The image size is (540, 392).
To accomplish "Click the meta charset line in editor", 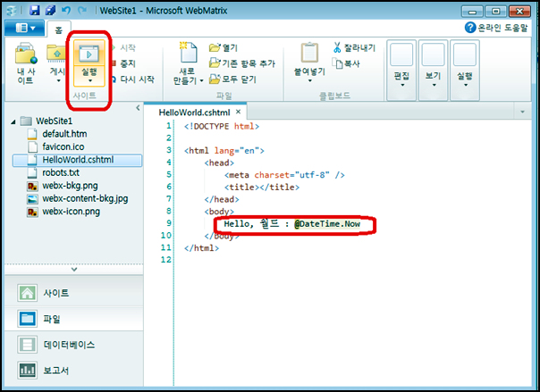I will [284, 175].
